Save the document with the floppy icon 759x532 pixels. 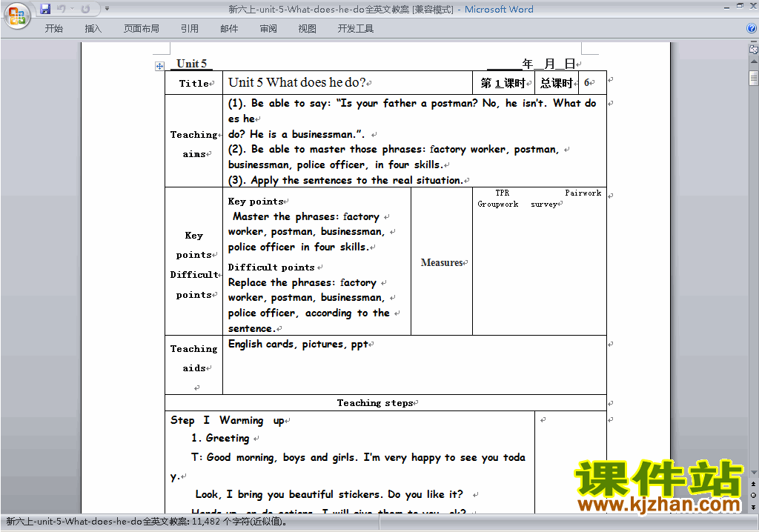[x=45, y=9]
